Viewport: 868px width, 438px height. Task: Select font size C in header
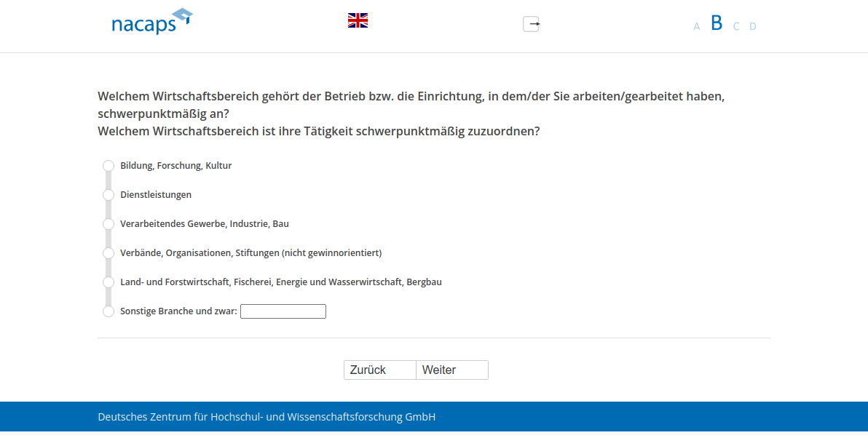pyautogui.click(x=736, y=27)
